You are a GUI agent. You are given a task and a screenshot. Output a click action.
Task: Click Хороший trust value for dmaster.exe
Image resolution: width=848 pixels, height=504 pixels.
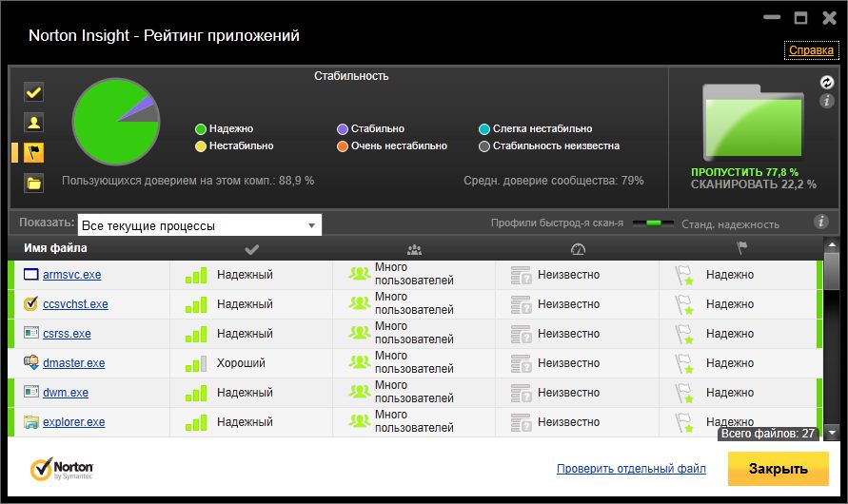point(241,363)
